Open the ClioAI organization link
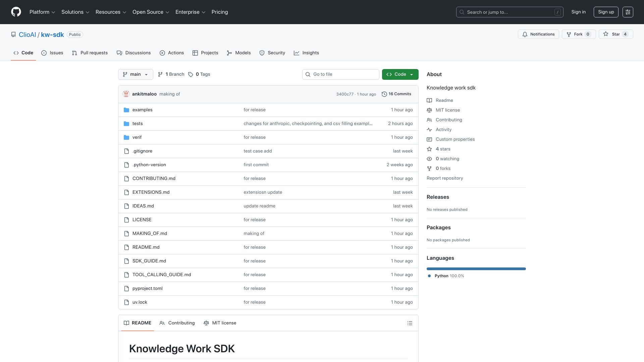 tap(27, 35)
